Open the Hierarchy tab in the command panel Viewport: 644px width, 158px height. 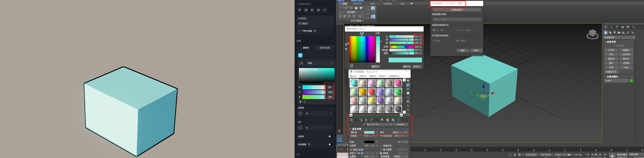[x=617, y=27]
